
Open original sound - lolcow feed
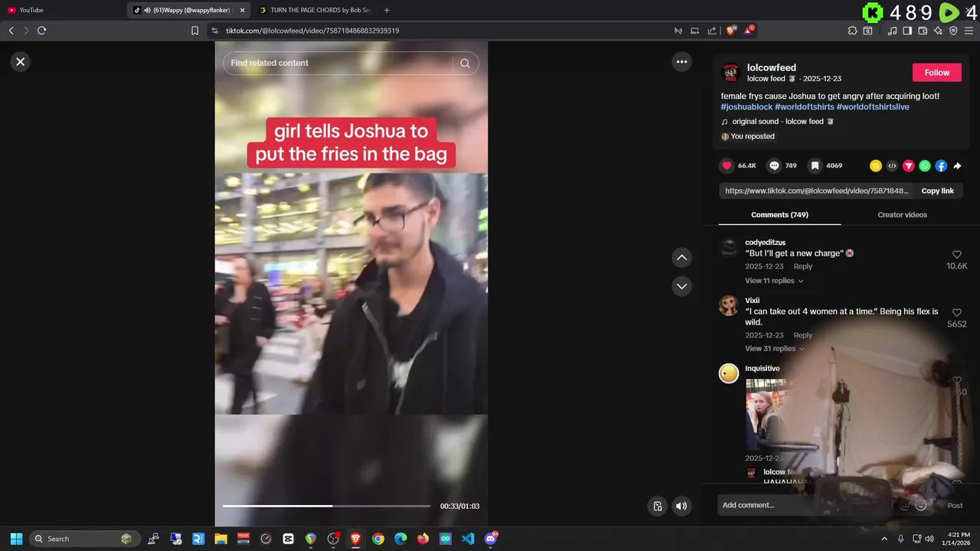[777, 122]
